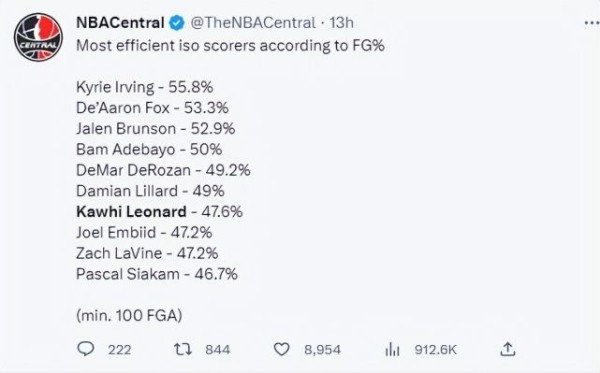Click the blue verified badge

(176, 23)
